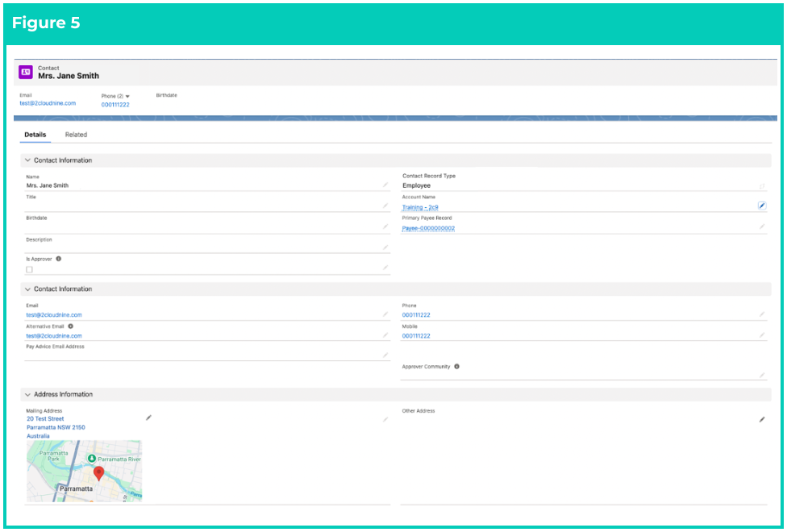The height and width of the screenshot is (532, 787).
Task: Click the Mobile field edit pencil
Action: click(762, 335)
